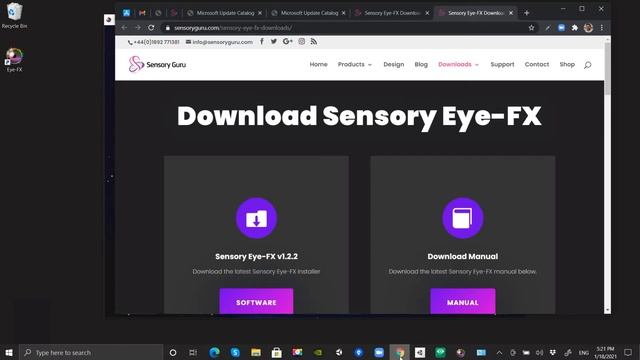640x360 pixels.
Task: Click the Google Plus icon in top bar
Action: pos(287,41)
